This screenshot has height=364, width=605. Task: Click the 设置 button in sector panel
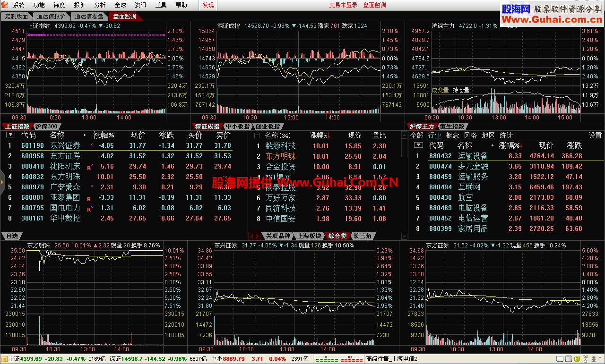(x=595, y=135)
